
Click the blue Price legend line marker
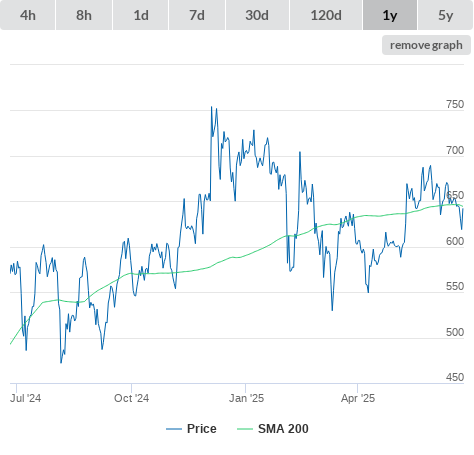pos(174,429)
